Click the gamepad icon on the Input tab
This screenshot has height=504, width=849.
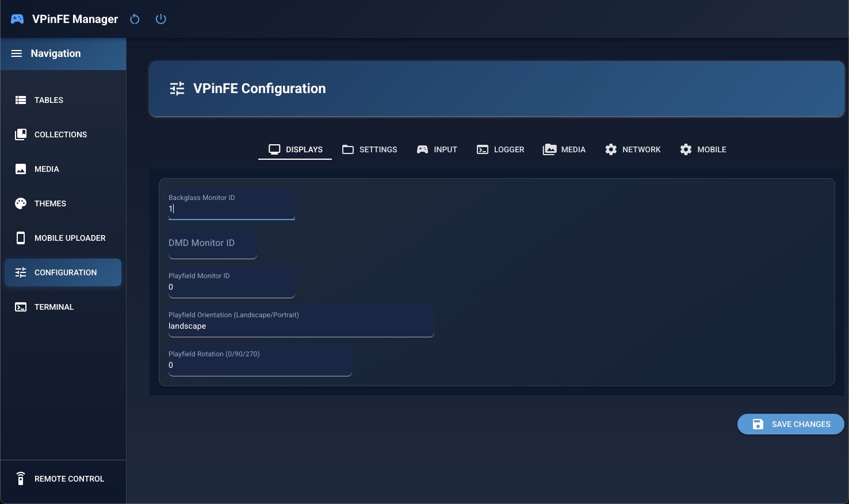click(423, 149)
